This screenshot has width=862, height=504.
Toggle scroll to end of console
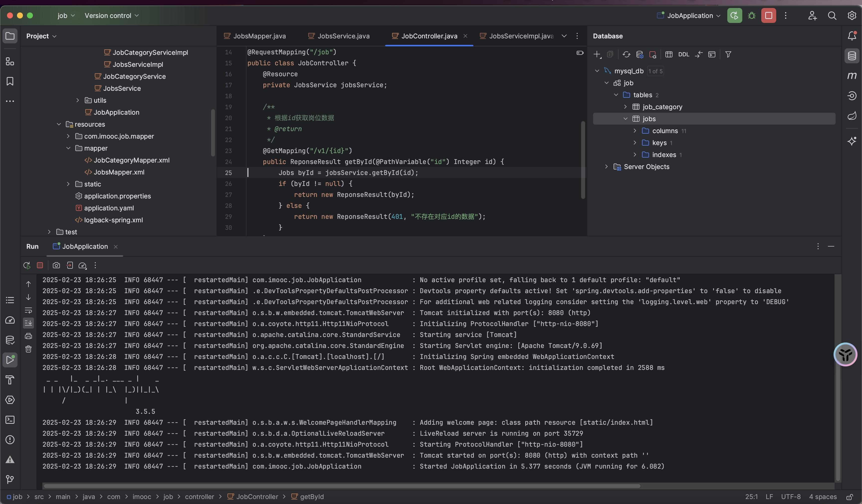[28, 323]
